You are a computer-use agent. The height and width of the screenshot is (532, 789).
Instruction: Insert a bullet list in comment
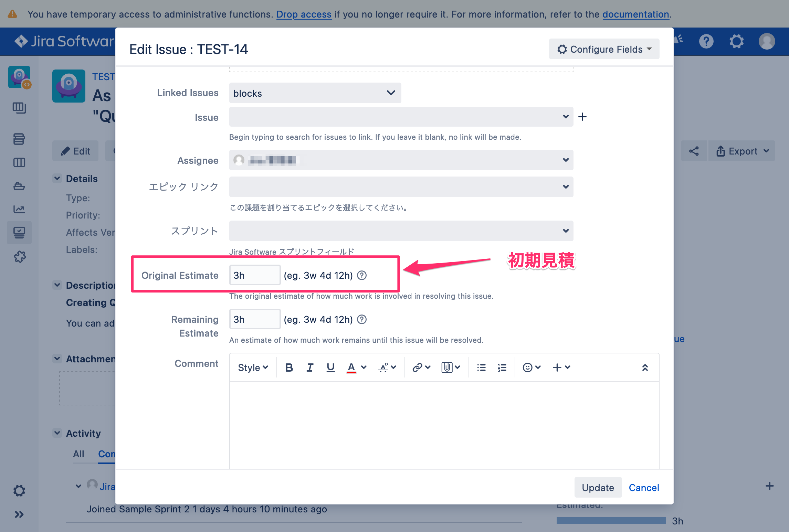481,368
